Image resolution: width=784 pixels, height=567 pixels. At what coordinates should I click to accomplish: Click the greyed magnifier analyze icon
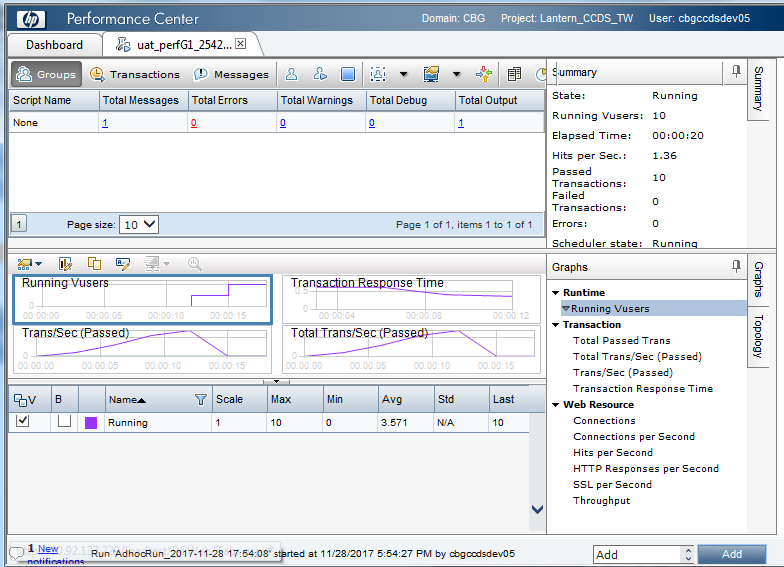[195, 264]
